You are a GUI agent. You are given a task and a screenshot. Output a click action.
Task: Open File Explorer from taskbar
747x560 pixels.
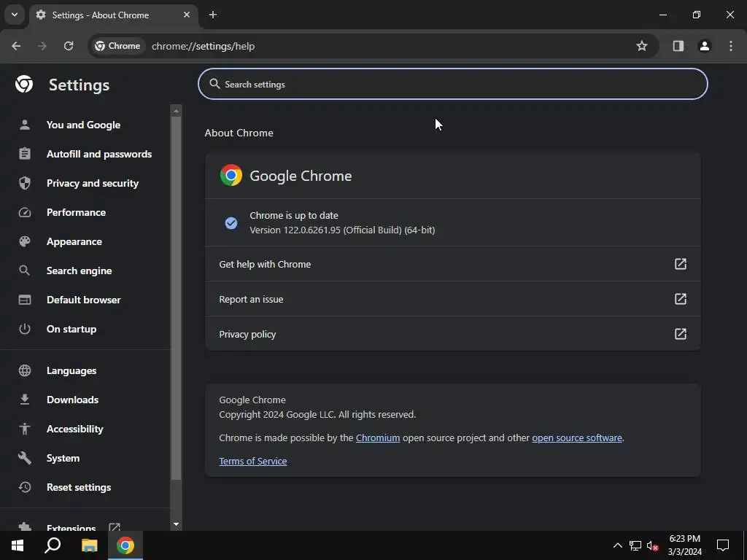pyautogui.click(x=89, y=545)
